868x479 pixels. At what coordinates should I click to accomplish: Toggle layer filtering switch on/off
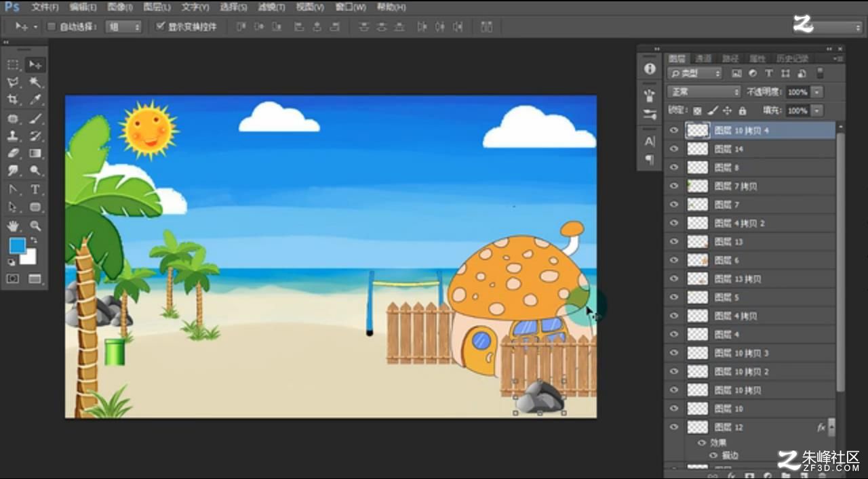pos(820,73)
